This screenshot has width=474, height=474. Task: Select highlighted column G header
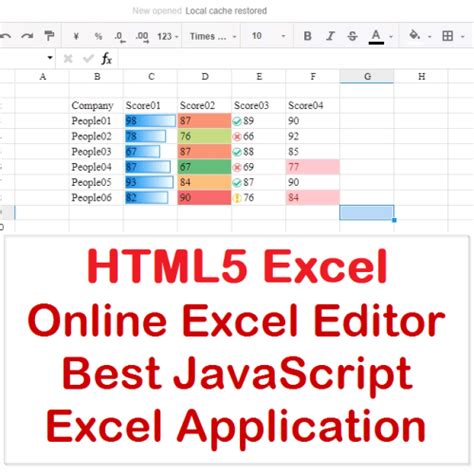point(367,77)
